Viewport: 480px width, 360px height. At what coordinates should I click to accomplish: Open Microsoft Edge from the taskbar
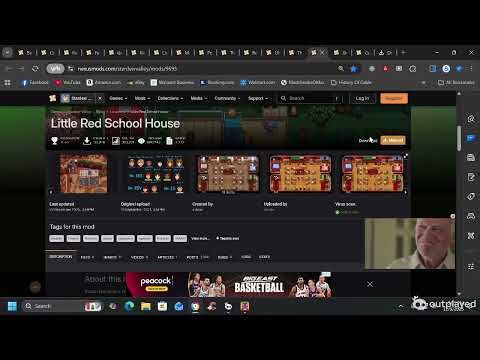point(129,306)
